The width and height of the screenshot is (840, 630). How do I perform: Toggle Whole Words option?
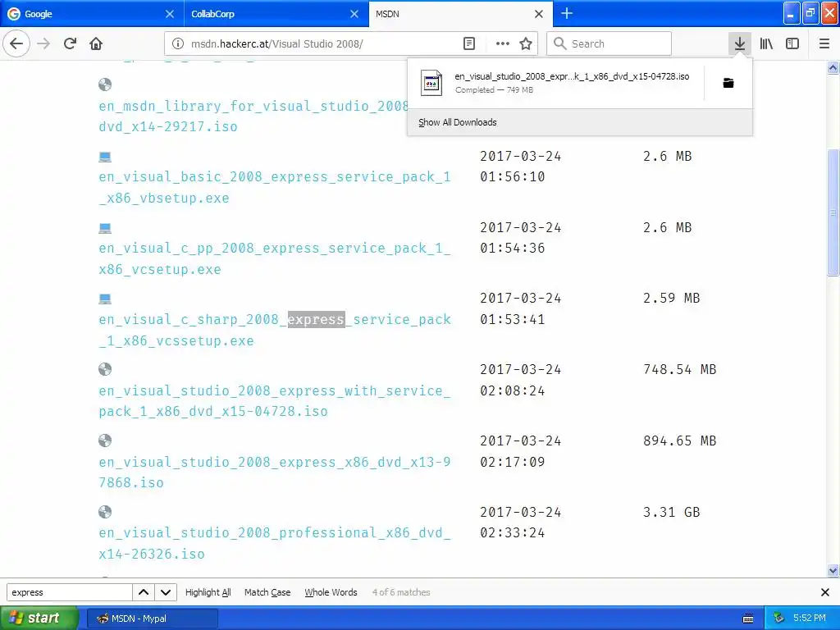(331, 592)
